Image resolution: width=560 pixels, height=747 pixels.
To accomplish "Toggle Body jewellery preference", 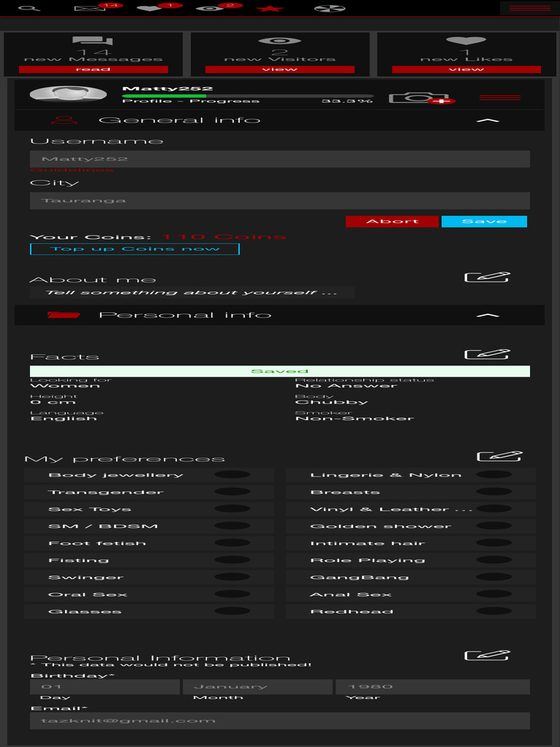I will click(232, 474).
